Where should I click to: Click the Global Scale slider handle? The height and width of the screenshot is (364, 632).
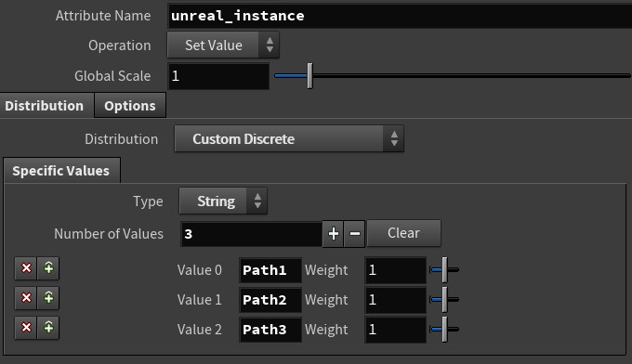(309, 76)
